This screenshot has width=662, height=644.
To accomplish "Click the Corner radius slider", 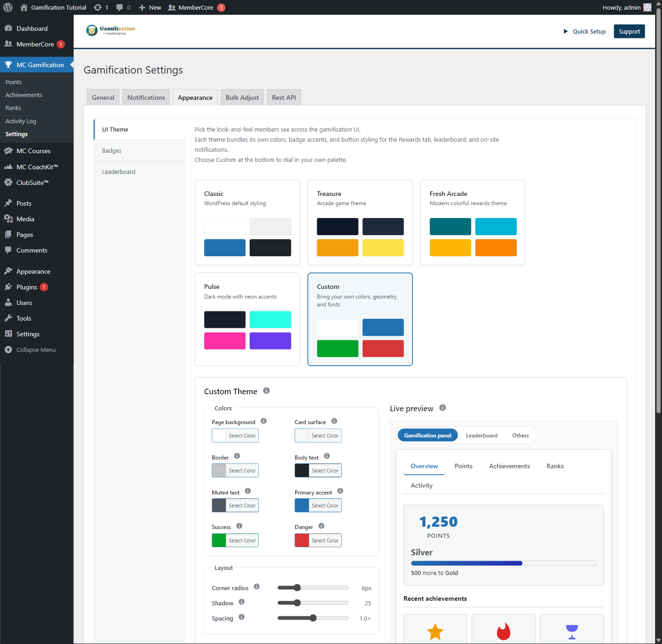I will point(313,587).
